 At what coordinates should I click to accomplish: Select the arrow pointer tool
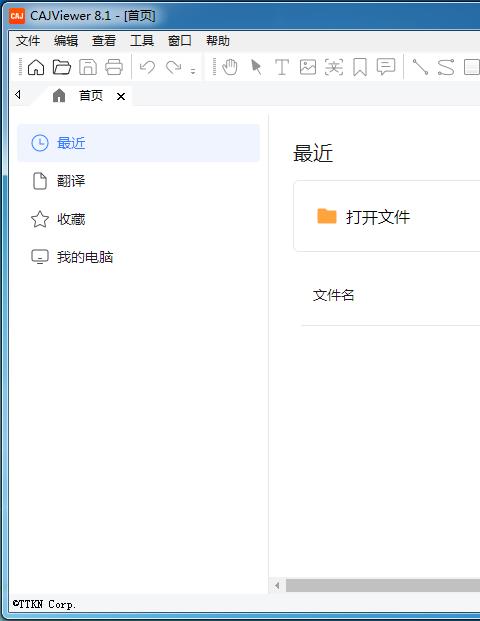pos(256,67)
